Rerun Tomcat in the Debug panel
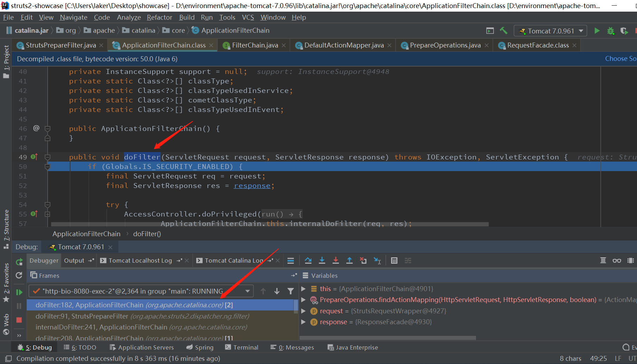The image size is (637, 364). (x=19, y=262)
